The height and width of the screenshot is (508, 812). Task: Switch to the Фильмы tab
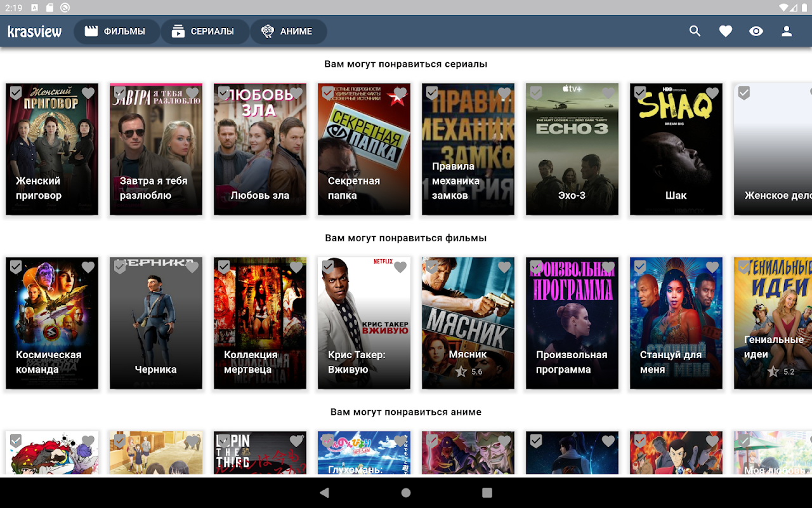point(116,31)
